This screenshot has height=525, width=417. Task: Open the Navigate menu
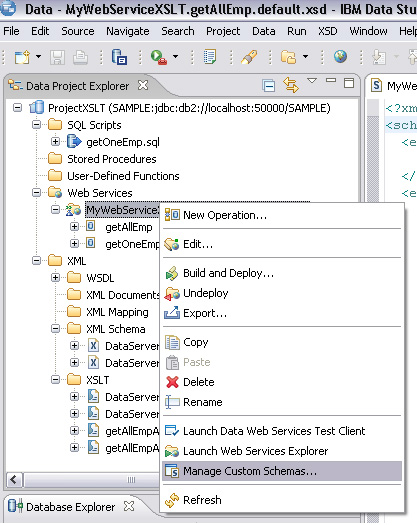click(128, 31)
